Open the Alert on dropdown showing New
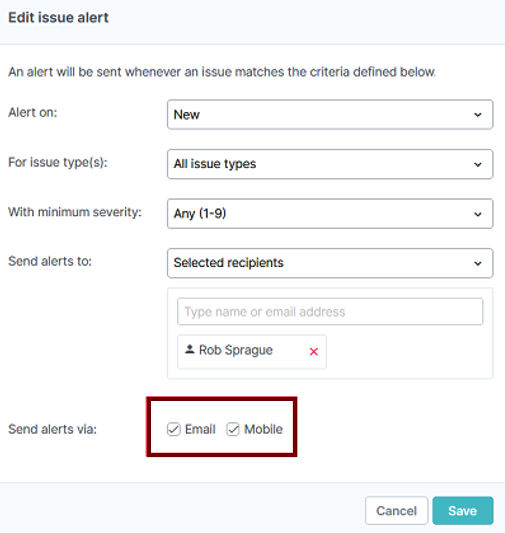 pos(330,115)
